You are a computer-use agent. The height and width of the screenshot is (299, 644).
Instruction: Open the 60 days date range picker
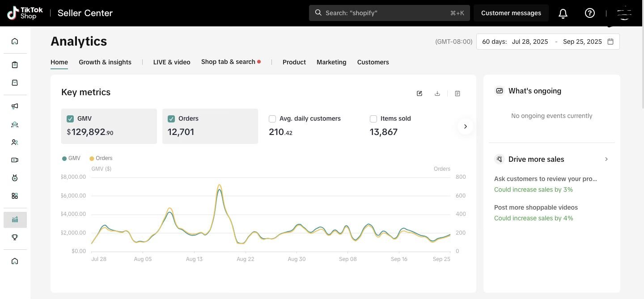point(548,42)
